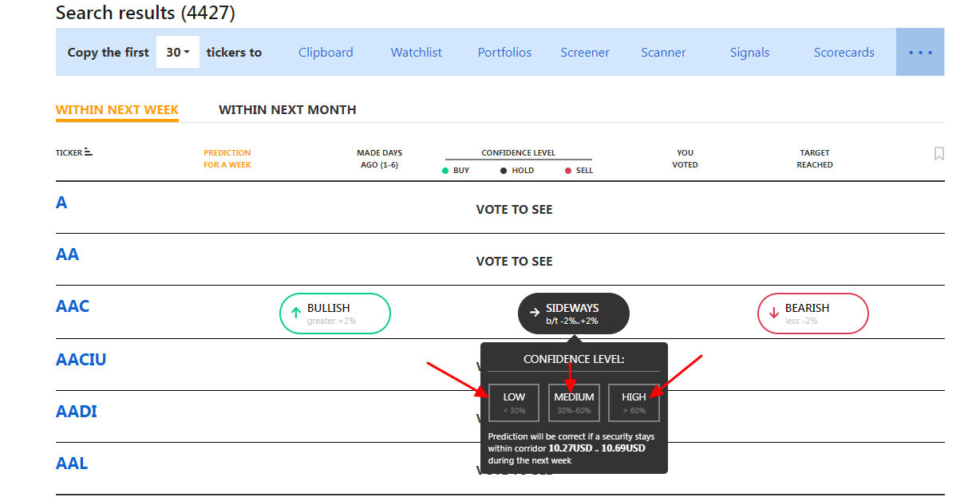
Task: Send tickers to Scorecards
Action: pos(844,53)
